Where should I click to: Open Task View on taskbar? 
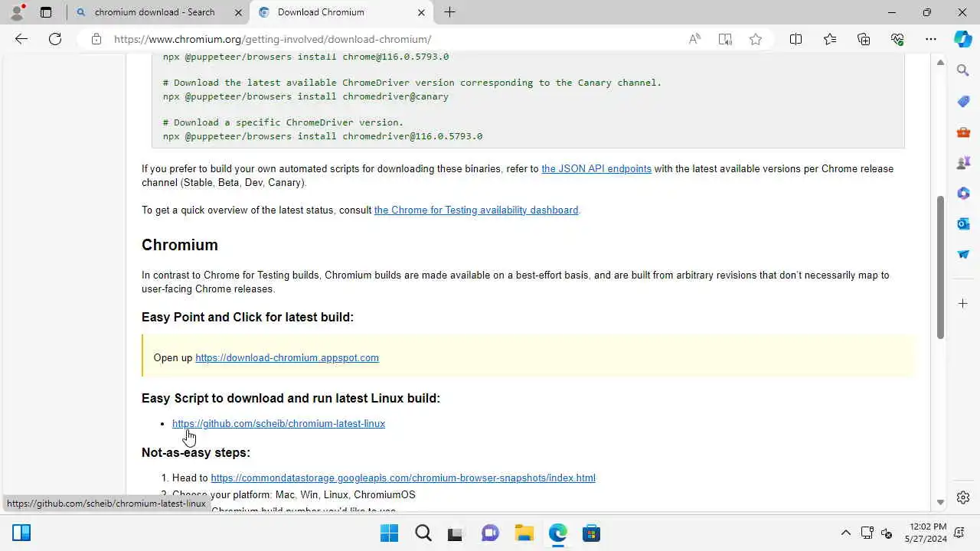pyautogui.click(x=456, y=533)
